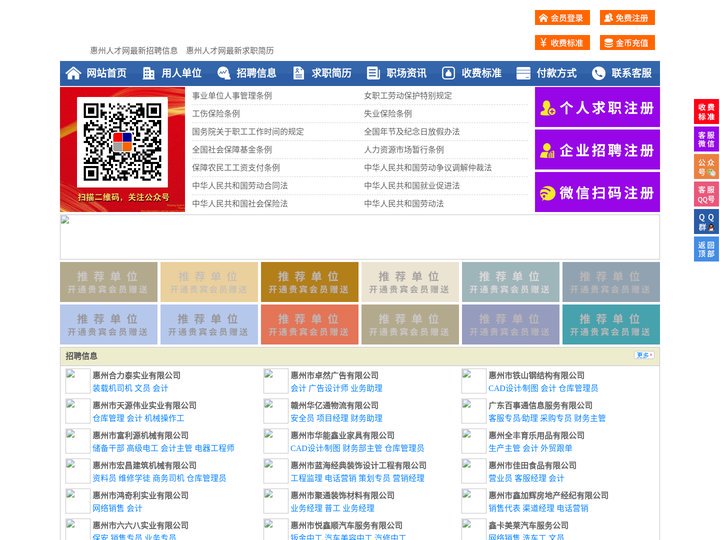The width and height of the screenshot is (720, 540).
Task: Click the orange-red 推荐单位 tile
Action: (x=309, y=324)
